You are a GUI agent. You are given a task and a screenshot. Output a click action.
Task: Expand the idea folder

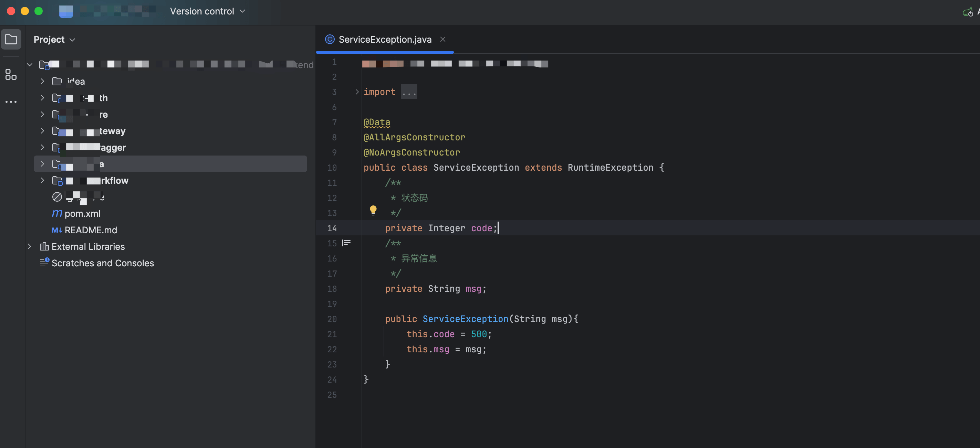click(x=42, y=81)
